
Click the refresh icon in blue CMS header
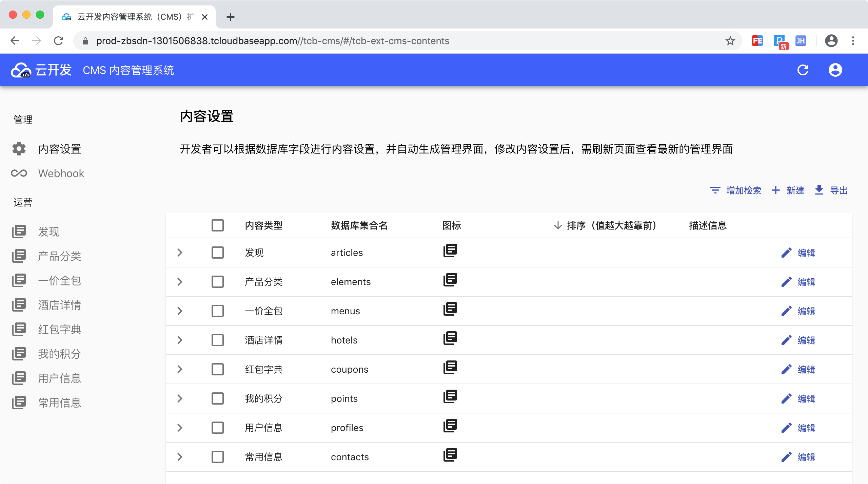click(x=803, y=70)
